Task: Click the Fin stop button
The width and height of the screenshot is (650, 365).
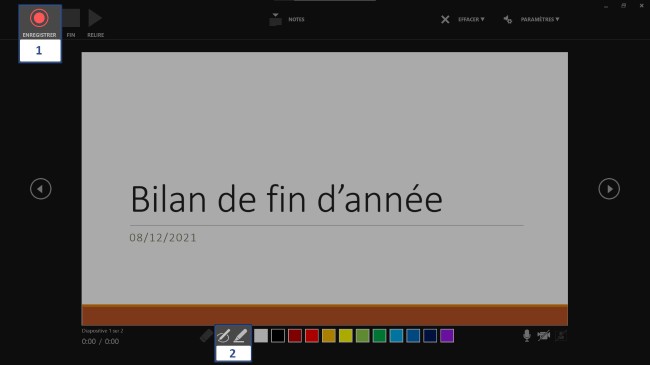Action: pos(71,23)
